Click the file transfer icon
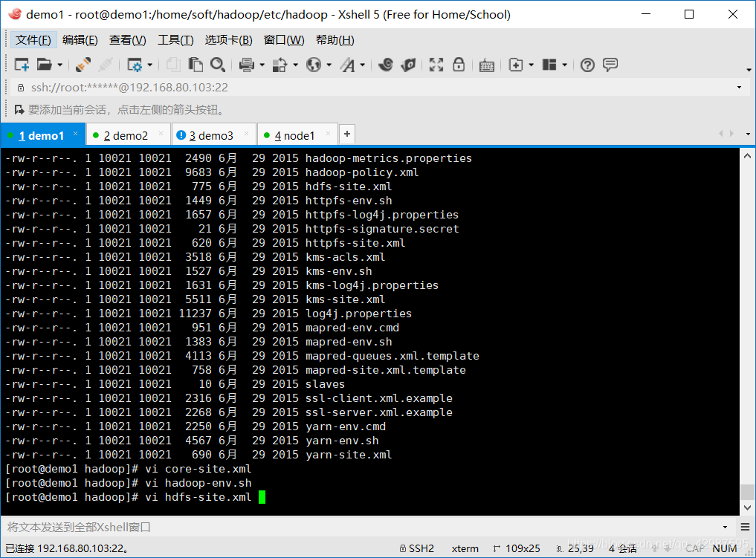The image size is (756, 558). pyautogui.click(x=280, y=65)
